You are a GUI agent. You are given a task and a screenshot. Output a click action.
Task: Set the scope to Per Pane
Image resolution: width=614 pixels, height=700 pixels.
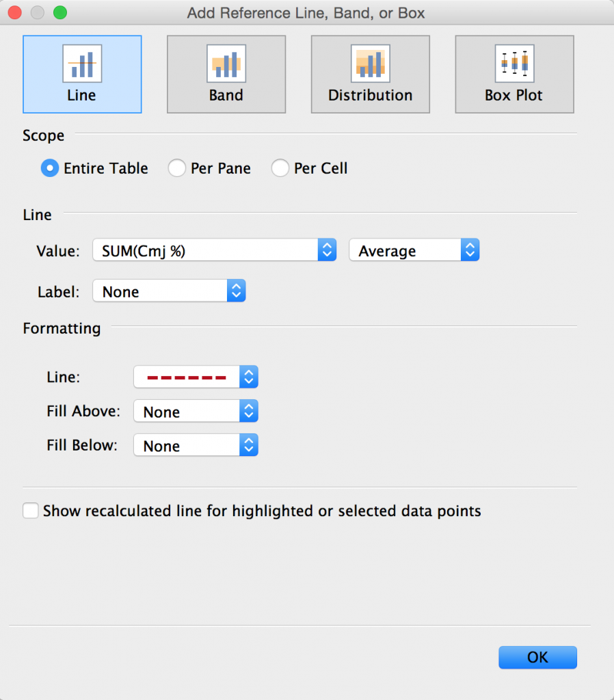(x=177, y=168)
